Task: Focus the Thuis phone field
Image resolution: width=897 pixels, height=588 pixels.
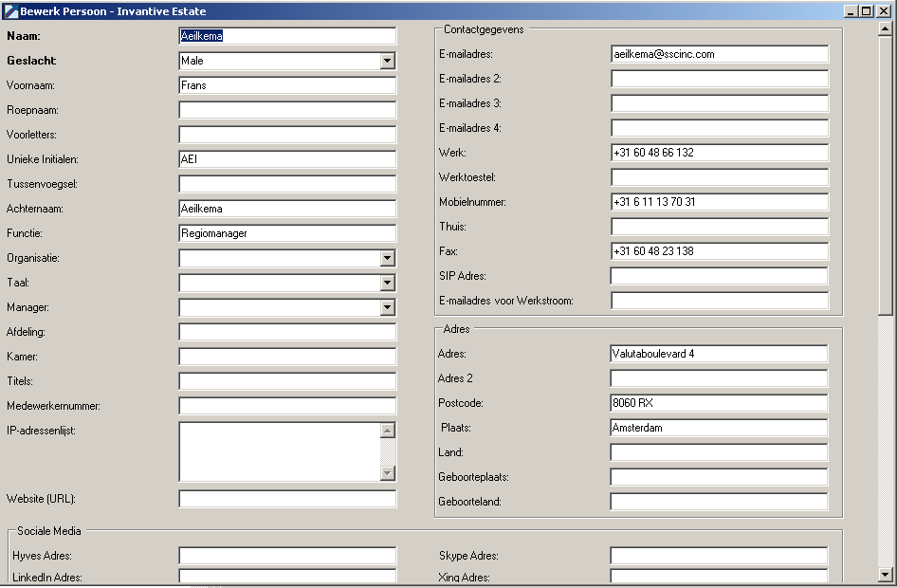Action: click(720, 226)
